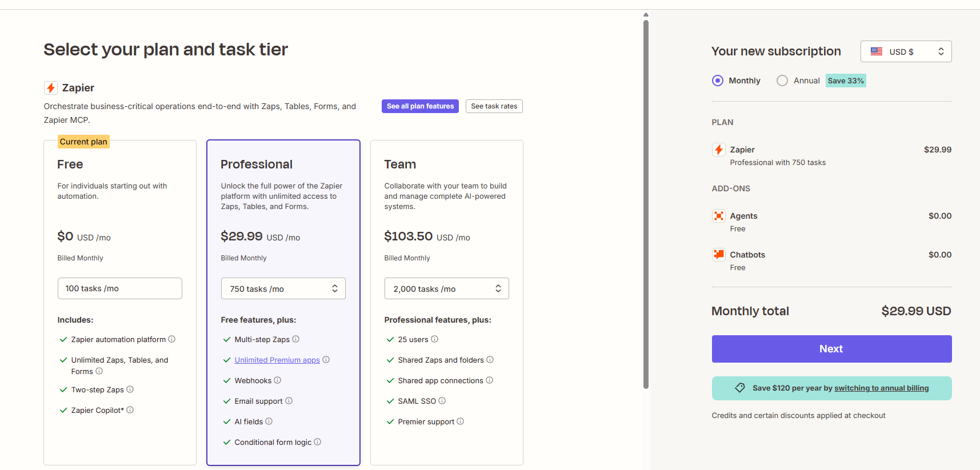The height and width of the screenshot is (470, 980).
Task: Click info icon next to Unlimited Zaps, Tables, Forms
Action: coord(99,371)
